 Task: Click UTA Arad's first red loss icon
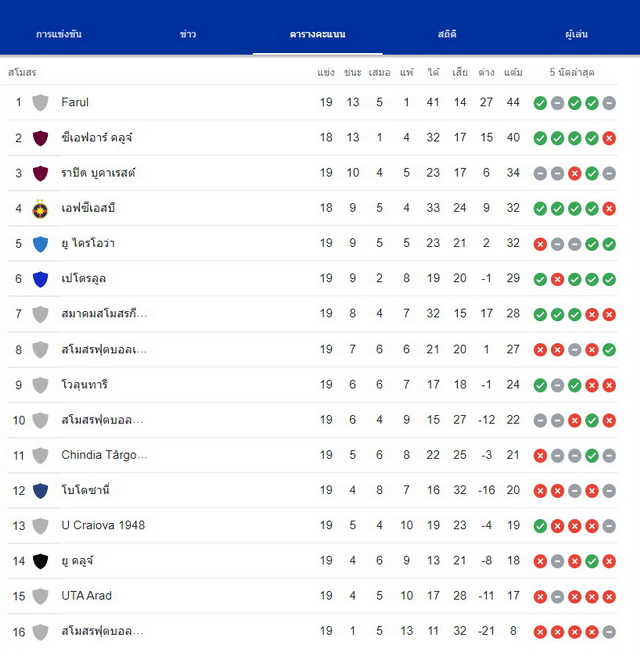(540, 596)
